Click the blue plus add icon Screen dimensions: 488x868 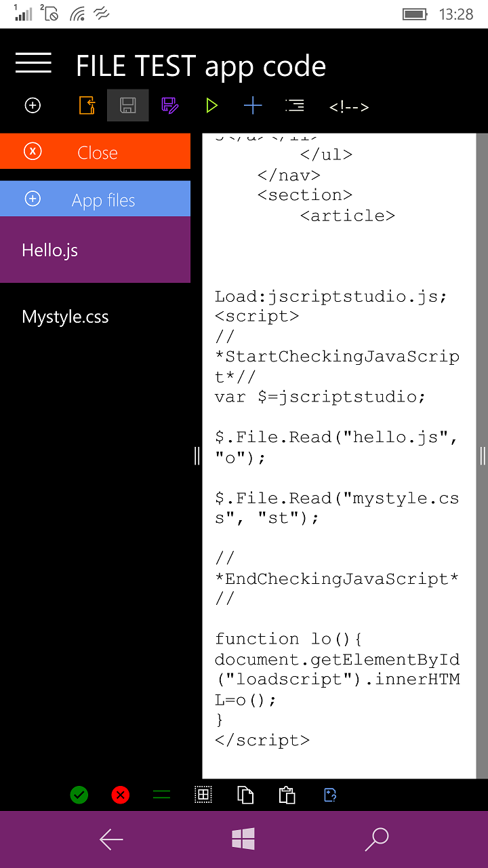(253, 105)
